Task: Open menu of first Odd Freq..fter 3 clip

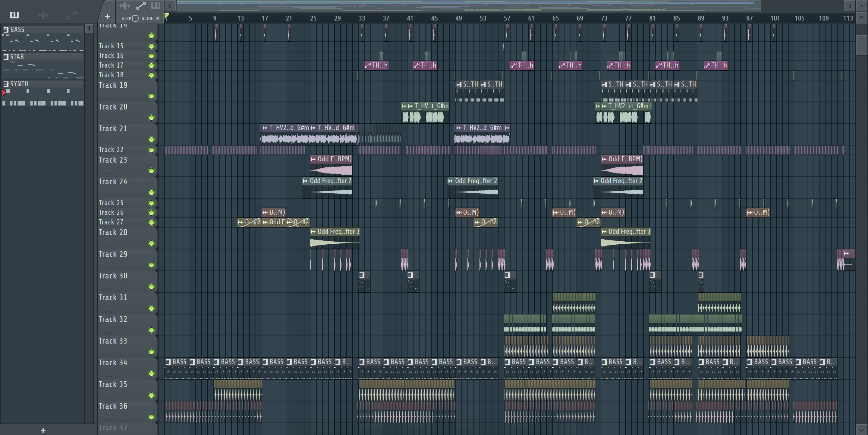Action: coord(313,232)
